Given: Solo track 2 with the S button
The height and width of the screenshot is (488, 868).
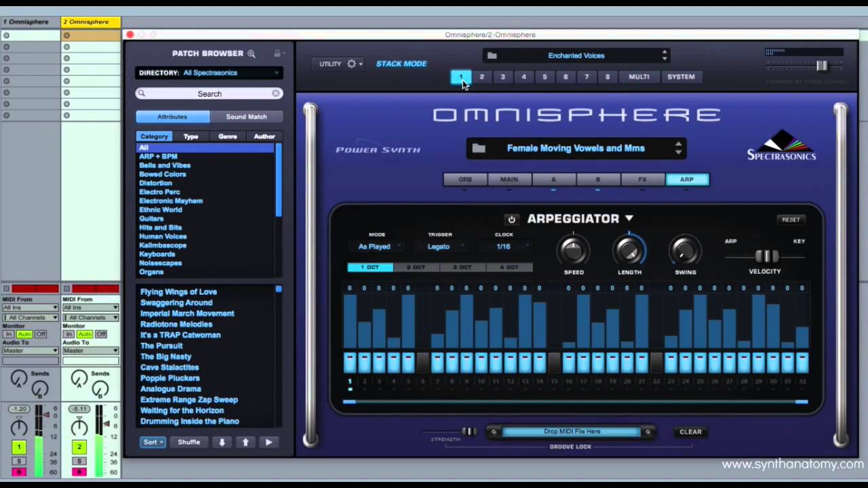Looking at the screenshot, I should (79, 462).
